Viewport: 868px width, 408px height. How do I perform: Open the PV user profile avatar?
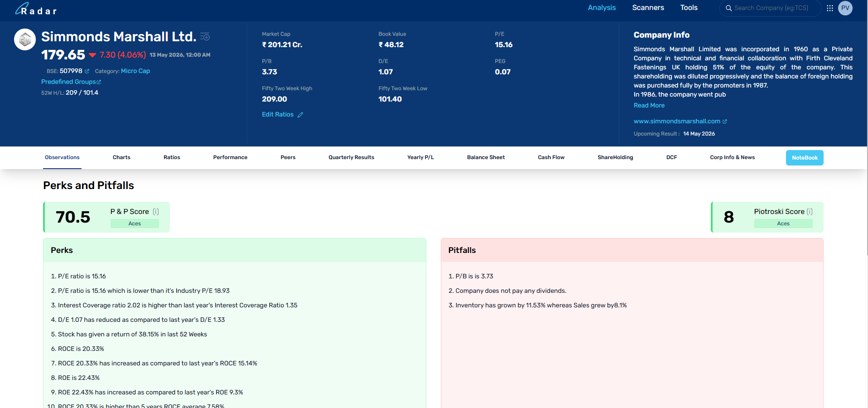845,8
